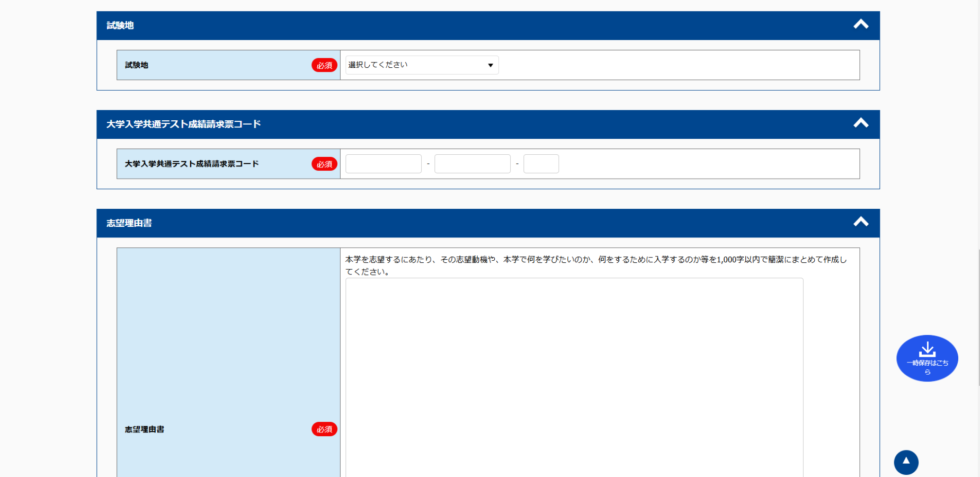Click the 志望理由書 field label
Viewport: 980px width, 477px height.
pyautogui.click(x=145, y=429)
